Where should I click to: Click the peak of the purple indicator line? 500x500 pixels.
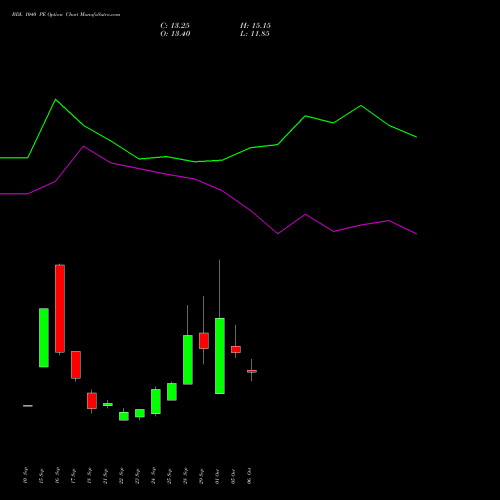(83, 146)
